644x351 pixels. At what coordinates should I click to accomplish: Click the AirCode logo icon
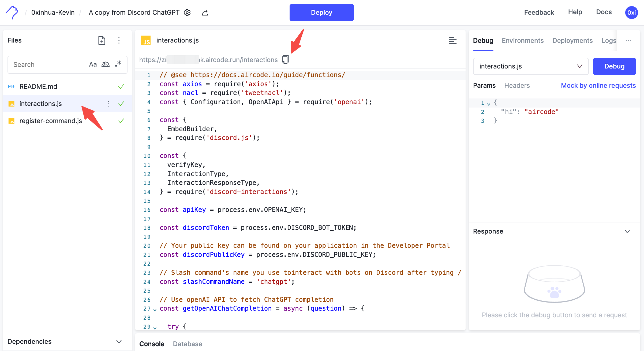click(x=12, y=12)
